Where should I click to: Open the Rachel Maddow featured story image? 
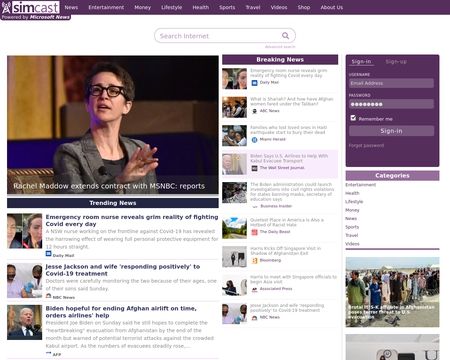113,125
